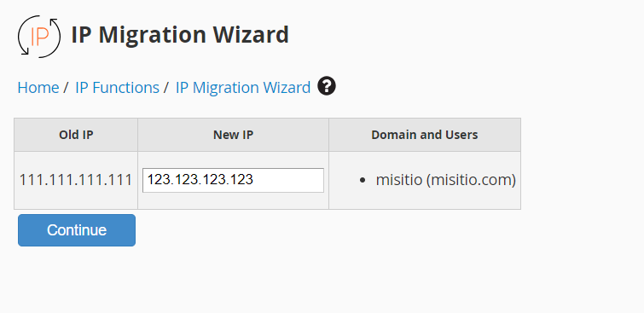Select the Domain and Users column header

tap(425, 135)
